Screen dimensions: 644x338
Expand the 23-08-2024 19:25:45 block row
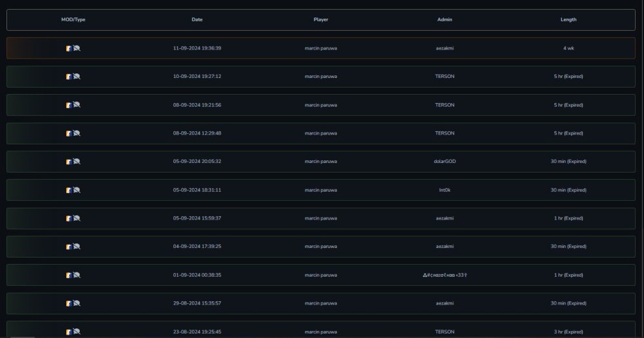[321, 330]
